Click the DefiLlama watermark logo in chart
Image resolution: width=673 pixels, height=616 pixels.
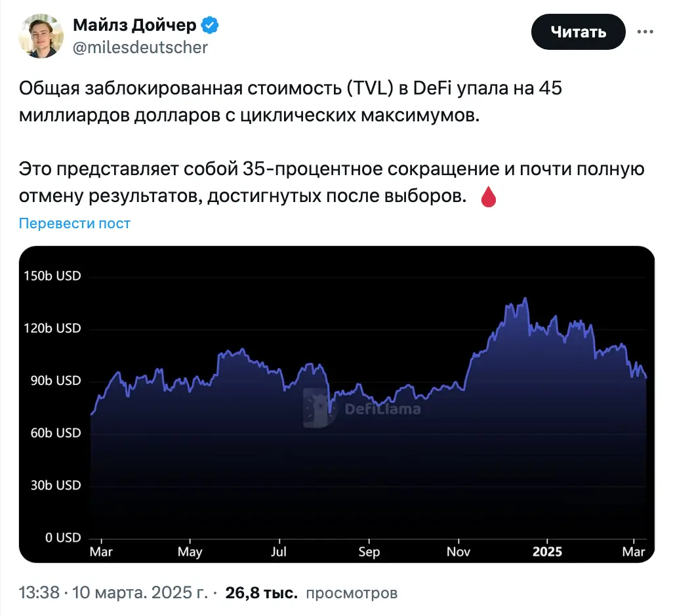363,408
